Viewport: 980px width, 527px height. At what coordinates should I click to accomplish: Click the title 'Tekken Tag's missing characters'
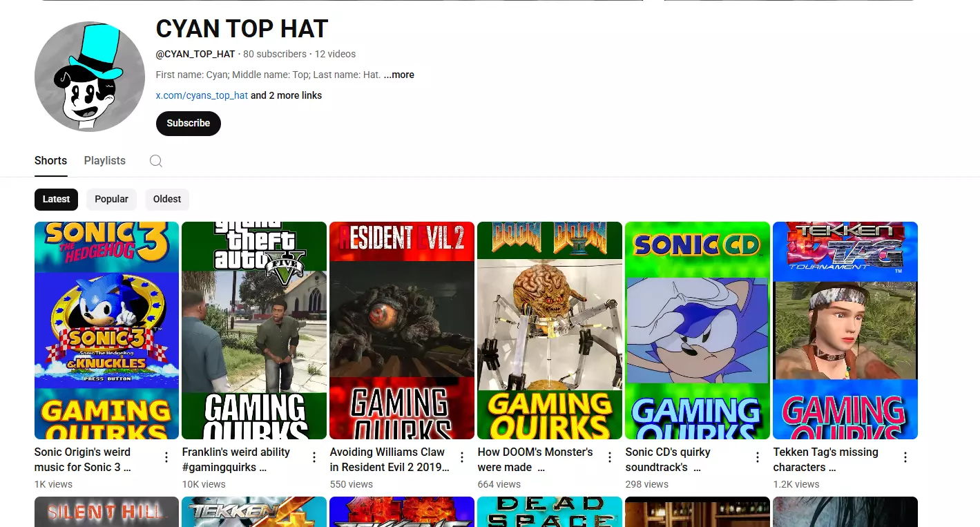tap(826, 459)
